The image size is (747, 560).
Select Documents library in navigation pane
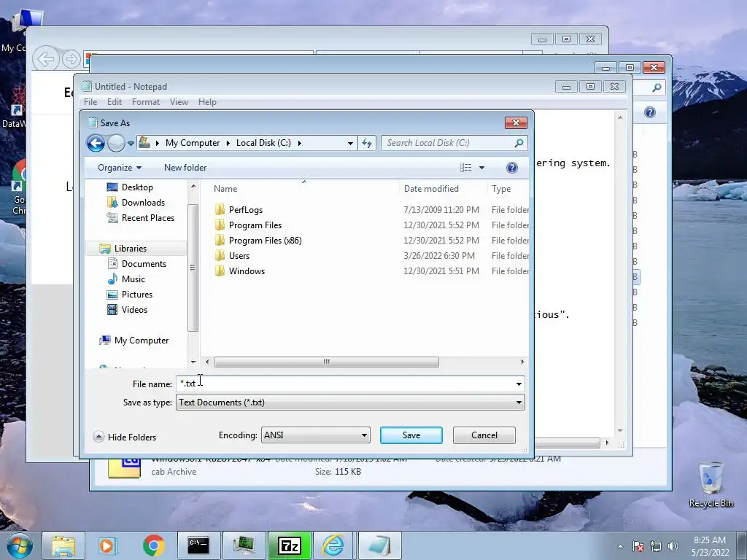click(x=144, y=264)
